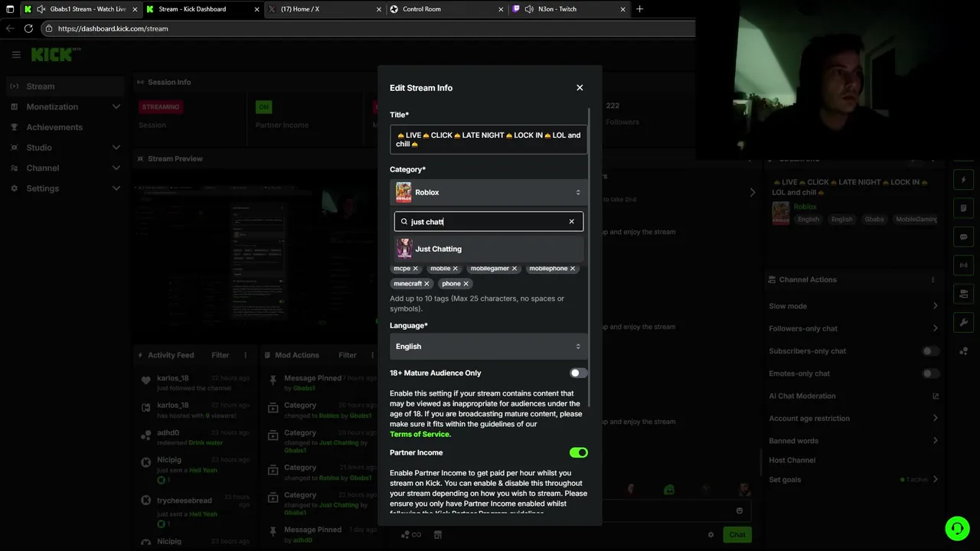Open Followers-only chat settings
The image size is (980, 551).
pos(854,328)
